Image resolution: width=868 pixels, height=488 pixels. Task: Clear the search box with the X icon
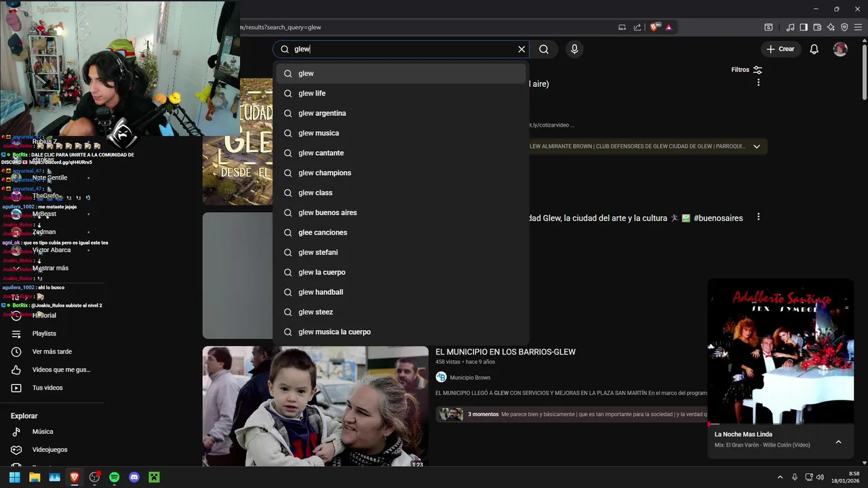point(521,49)
